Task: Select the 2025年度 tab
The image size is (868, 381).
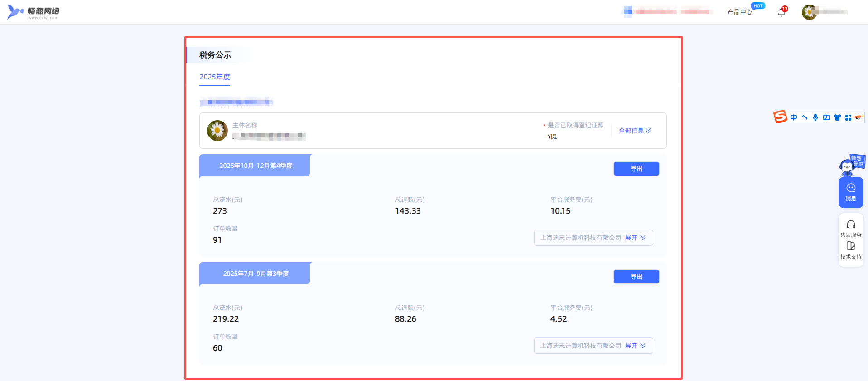Action: pyautogui.click(x=215, y=77)
